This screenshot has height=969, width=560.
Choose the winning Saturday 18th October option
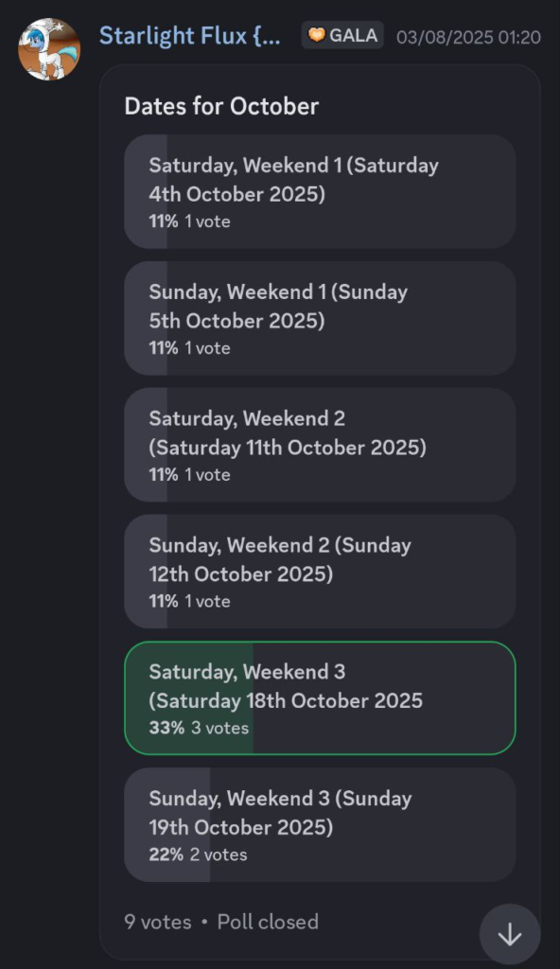click(320, 698)
